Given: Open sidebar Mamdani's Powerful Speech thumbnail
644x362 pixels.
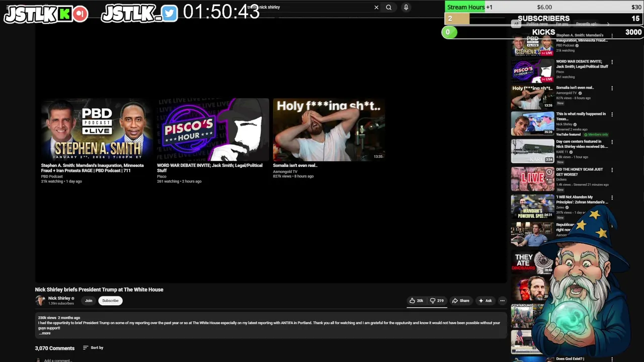Looking at the screenshot, I should pyautogui.click(x=532, y=207).
